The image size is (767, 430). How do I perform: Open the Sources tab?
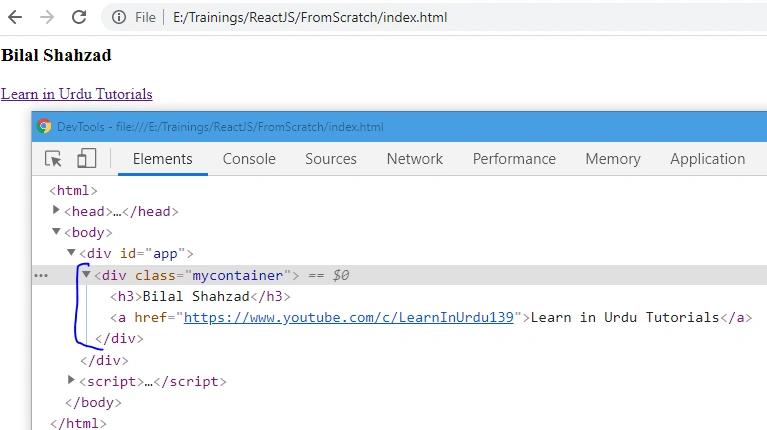tap(331, 159)
